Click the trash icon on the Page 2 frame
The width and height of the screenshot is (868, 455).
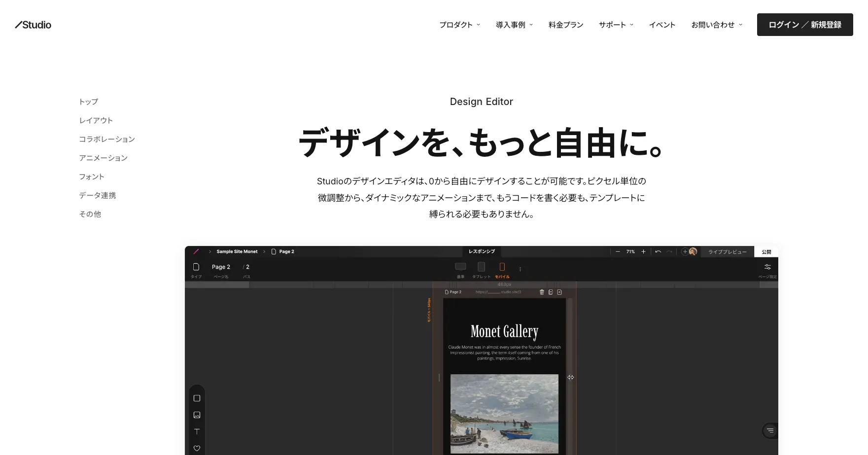click(542, 292)
